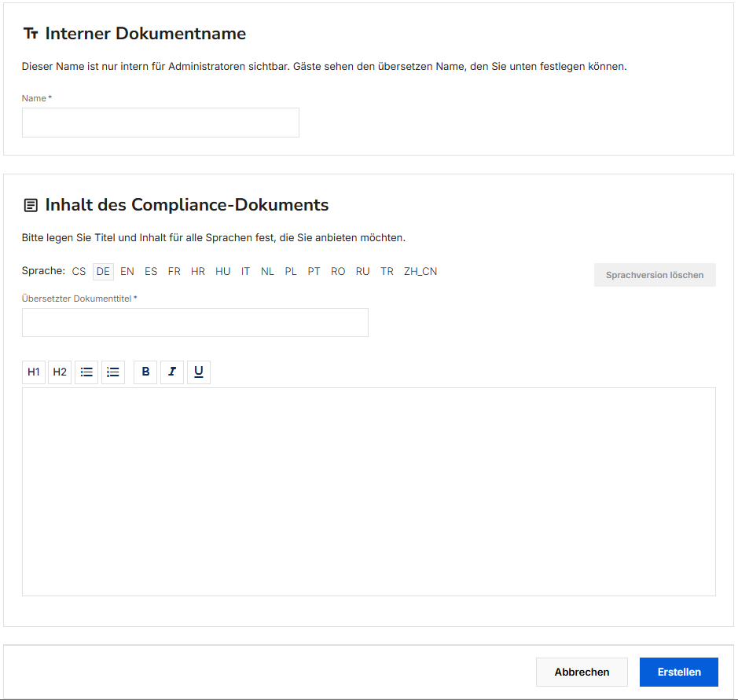Click the 'Dieser Name ist nur intern' description
The height and width of the screenshot is (700, 738).
pyautogui.click(x=325, y=66)
